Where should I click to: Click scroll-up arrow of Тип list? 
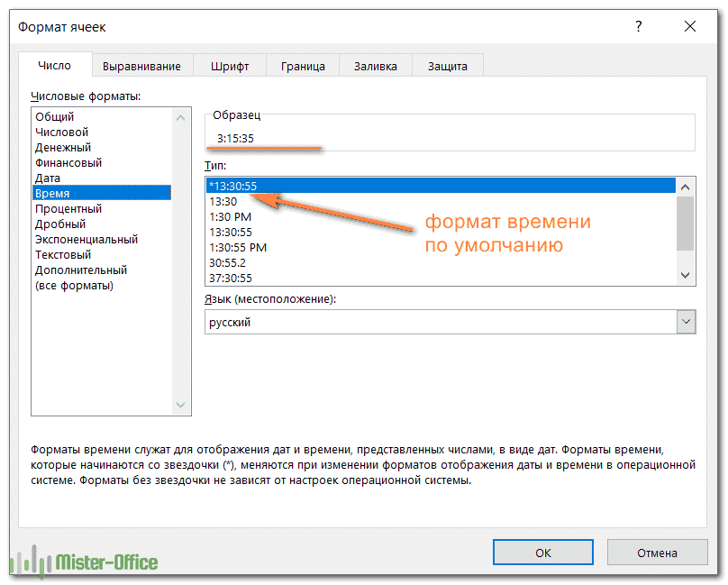687,187
